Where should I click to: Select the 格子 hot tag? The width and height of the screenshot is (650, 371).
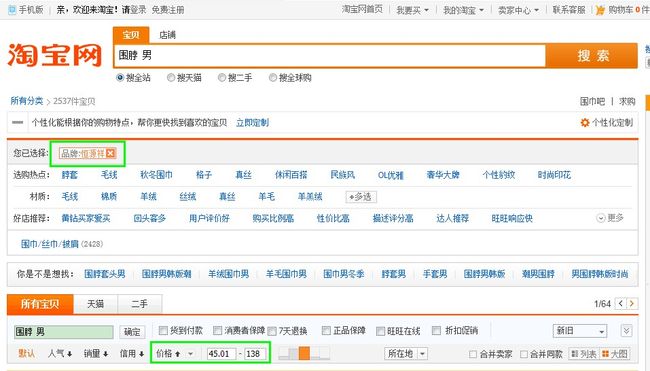pyautogui.click(x=204, y=175)
